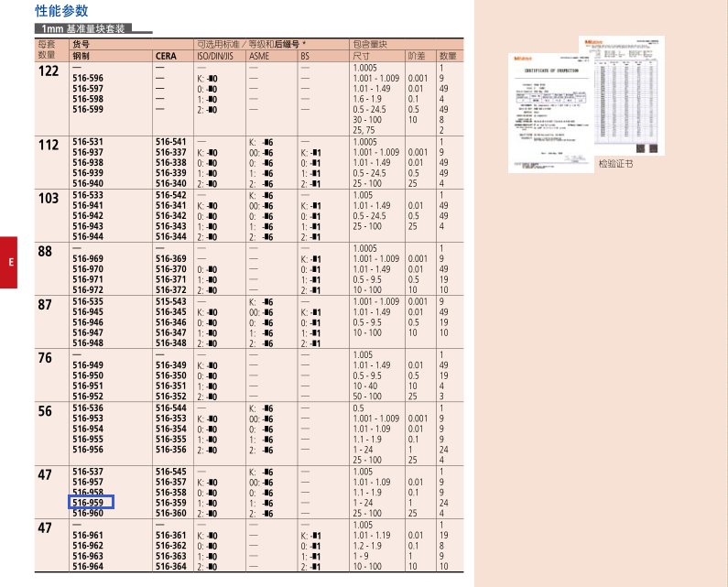Click the 每套数量 header cell

[x=47, y=50]
